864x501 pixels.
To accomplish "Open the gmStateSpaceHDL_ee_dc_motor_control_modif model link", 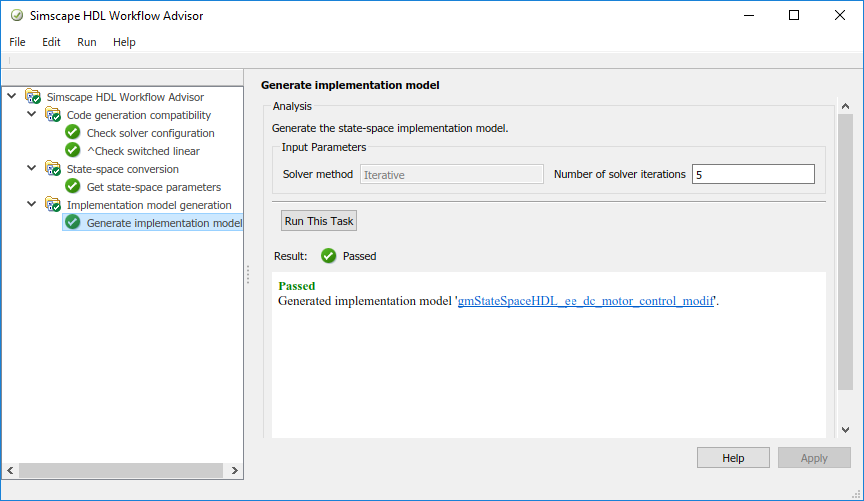I will (x=585, y=300).
